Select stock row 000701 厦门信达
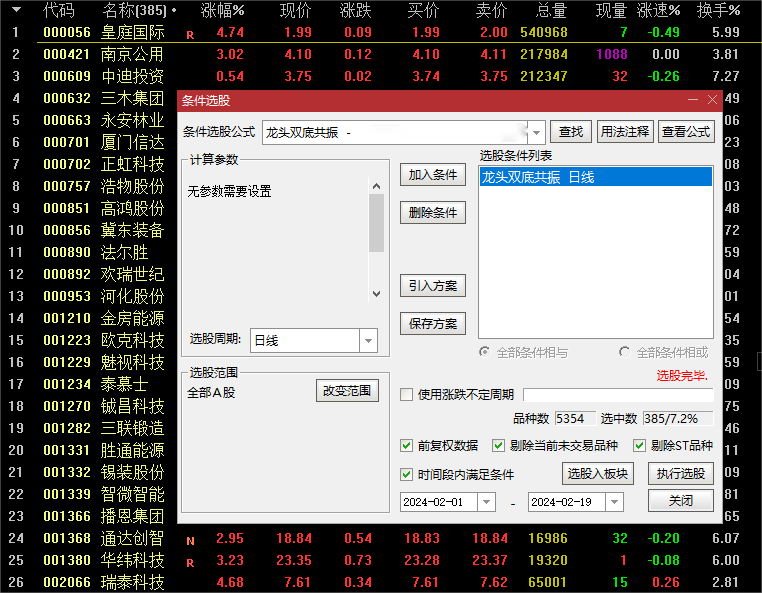This screenshot has width=762, height=593. click(89, 142)
